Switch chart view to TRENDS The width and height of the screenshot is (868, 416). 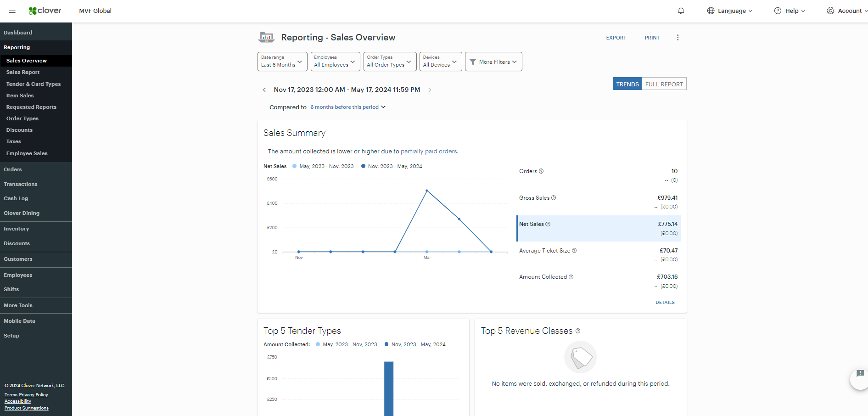[x=627, y=84]
